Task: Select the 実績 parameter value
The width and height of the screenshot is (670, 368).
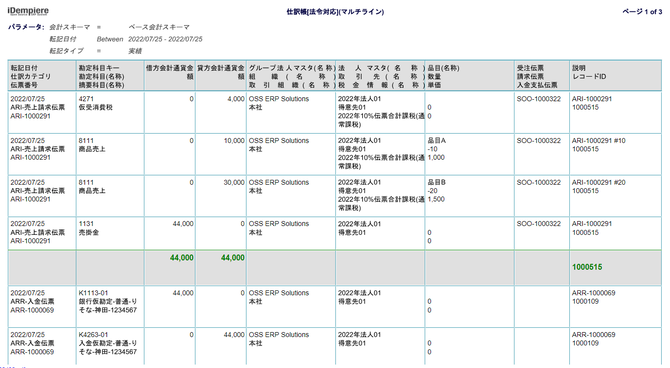Action: pos(135,51)
